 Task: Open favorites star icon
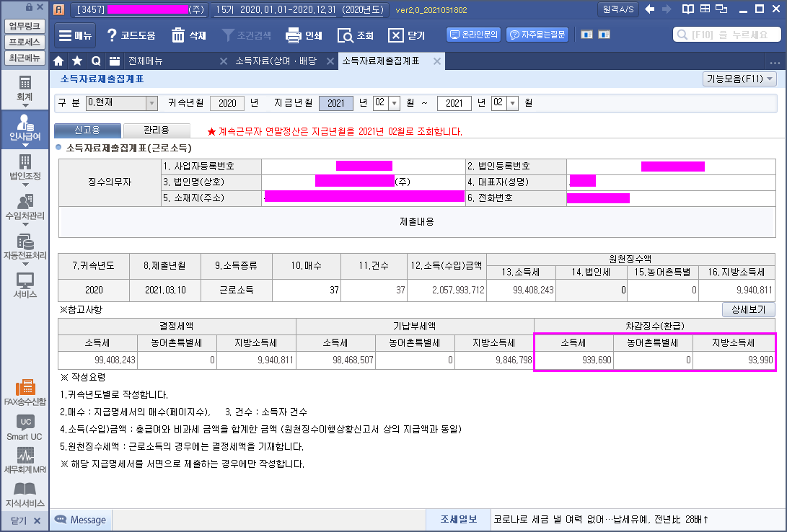[77, 61]
